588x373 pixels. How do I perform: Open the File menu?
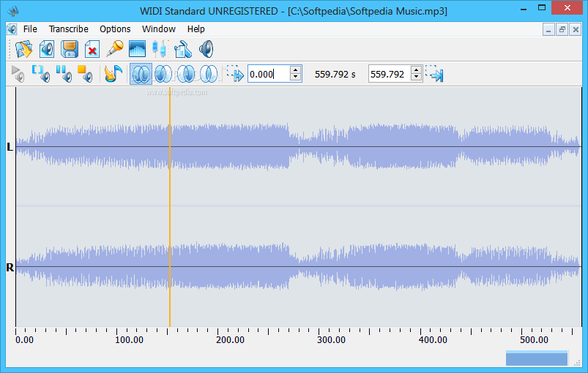coord(30,29)
